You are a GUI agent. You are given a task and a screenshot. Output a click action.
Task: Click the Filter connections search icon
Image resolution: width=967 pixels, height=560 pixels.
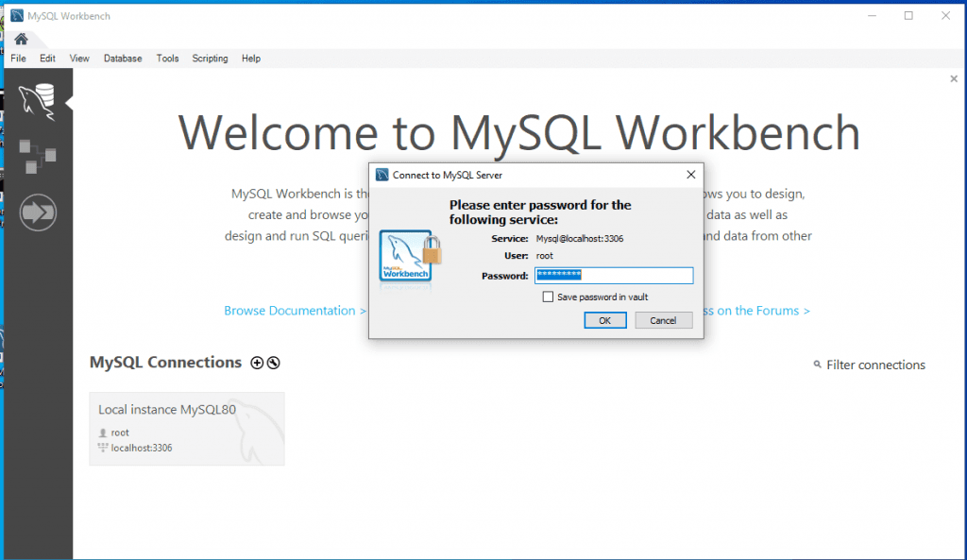[x=817, y=365]
